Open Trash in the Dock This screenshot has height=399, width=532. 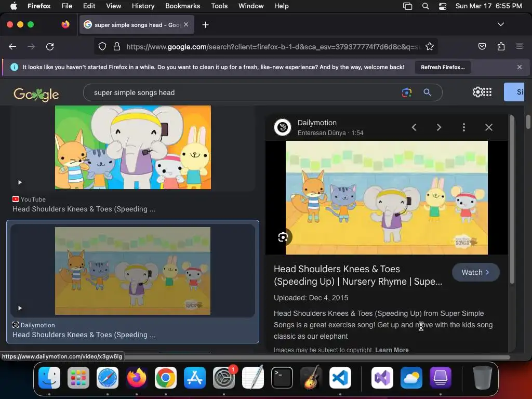coord(483,378)
